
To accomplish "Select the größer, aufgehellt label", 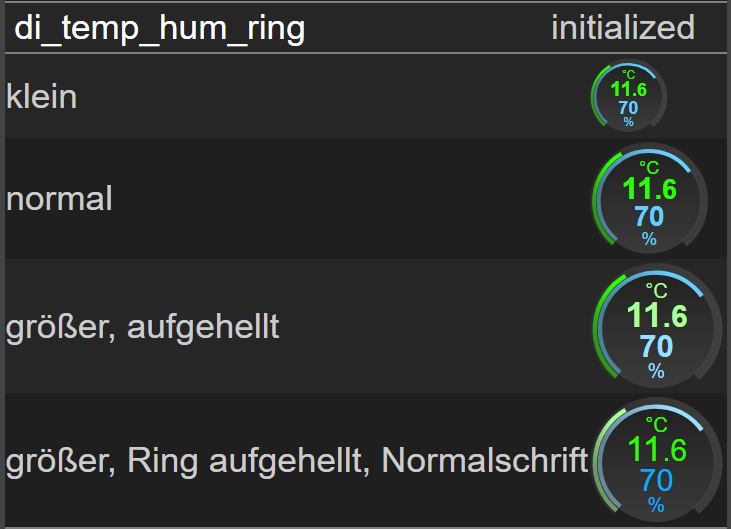I will click(142, 328).
